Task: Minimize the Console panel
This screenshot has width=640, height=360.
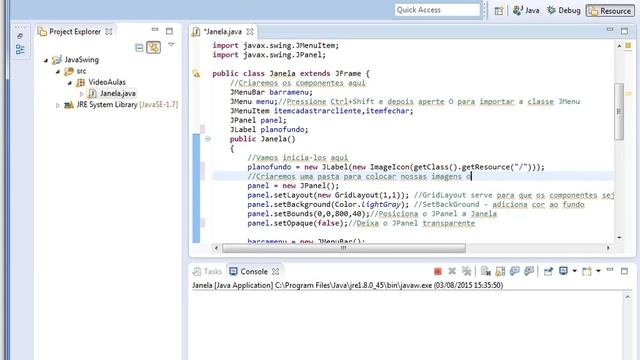Action: click(610, 270)
